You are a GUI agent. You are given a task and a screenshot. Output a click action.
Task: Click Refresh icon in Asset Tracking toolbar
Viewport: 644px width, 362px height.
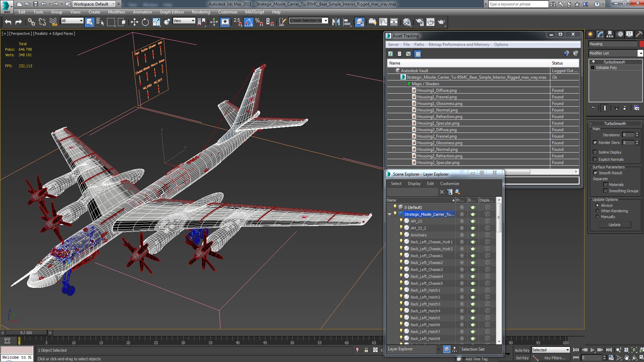pyautogui.click(x=390, y=54)
